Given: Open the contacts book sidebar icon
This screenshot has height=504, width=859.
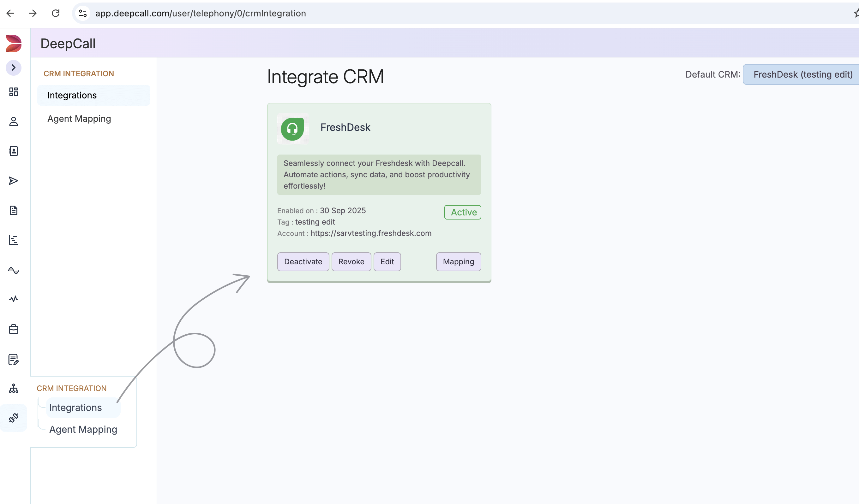Looking at the screenshot, I should tap(14, 151).
